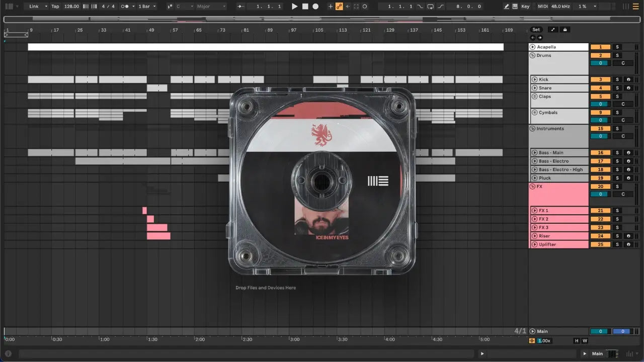Viewport: 644px width, 362px height.
Task: Toggle the Loop switch
Action: click(x=431, y=7)
